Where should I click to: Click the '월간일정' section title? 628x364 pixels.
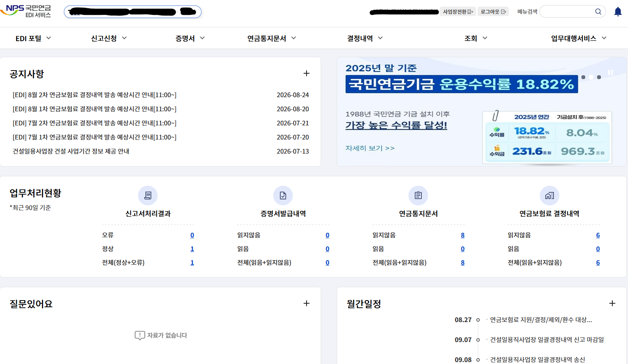coord(364,304)
